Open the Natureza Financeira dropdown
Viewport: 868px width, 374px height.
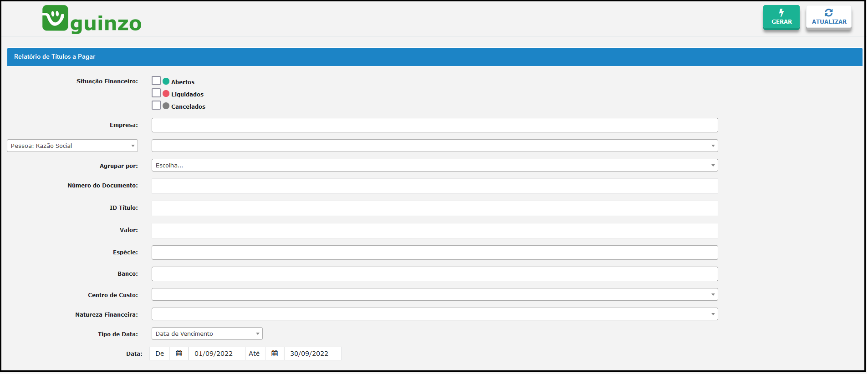pos(434,314)
